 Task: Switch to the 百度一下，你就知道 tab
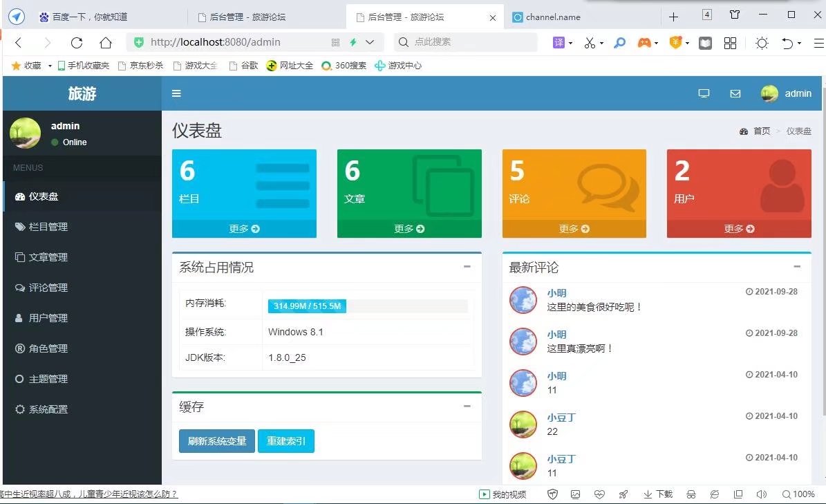109,17
